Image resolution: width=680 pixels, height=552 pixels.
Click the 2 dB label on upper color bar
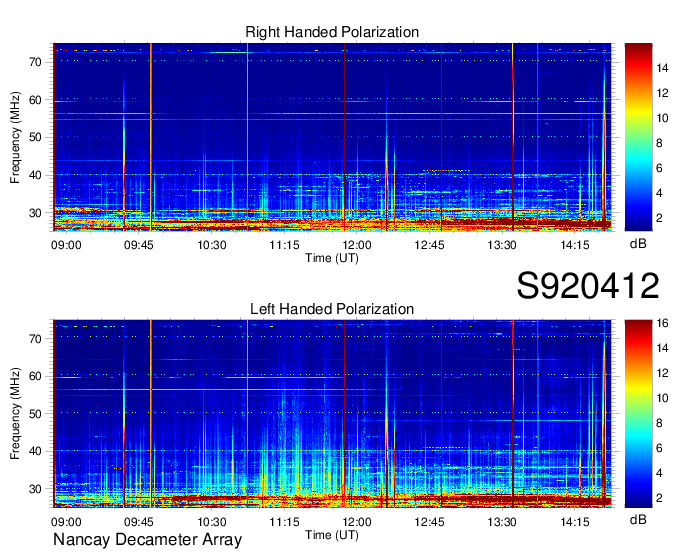pos(659,218)
